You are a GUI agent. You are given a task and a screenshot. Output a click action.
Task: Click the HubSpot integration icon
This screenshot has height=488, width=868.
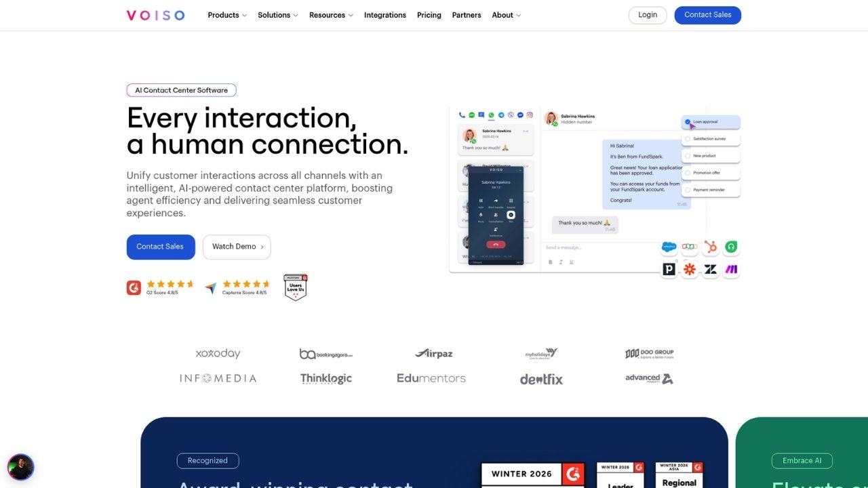pos(711,247)
